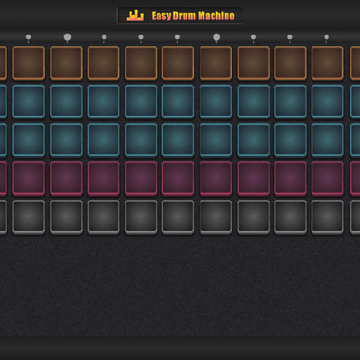Toggle gray pad under the second large beat pin

pos(216,217)
